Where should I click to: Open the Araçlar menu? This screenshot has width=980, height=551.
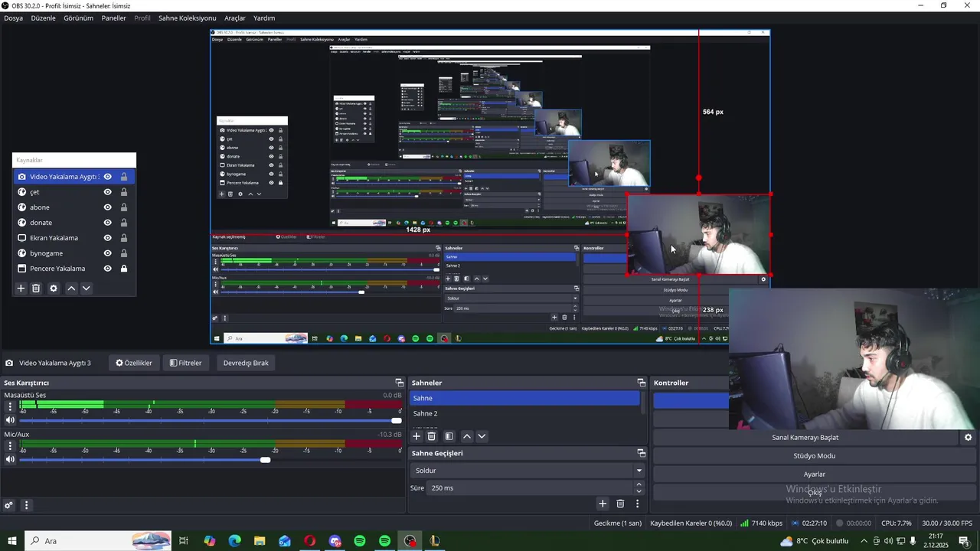click(x=235, y=18)
